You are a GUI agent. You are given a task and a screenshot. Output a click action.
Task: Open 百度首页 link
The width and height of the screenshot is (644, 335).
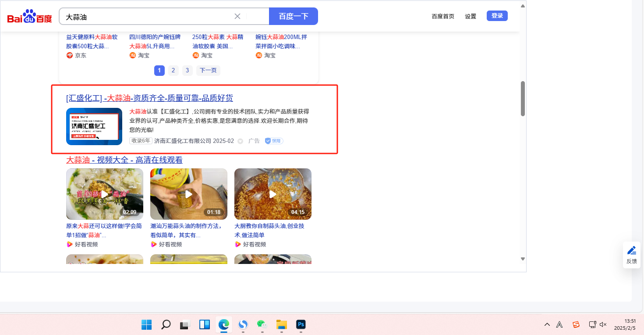pyautogui.click(x=443, y=16)
